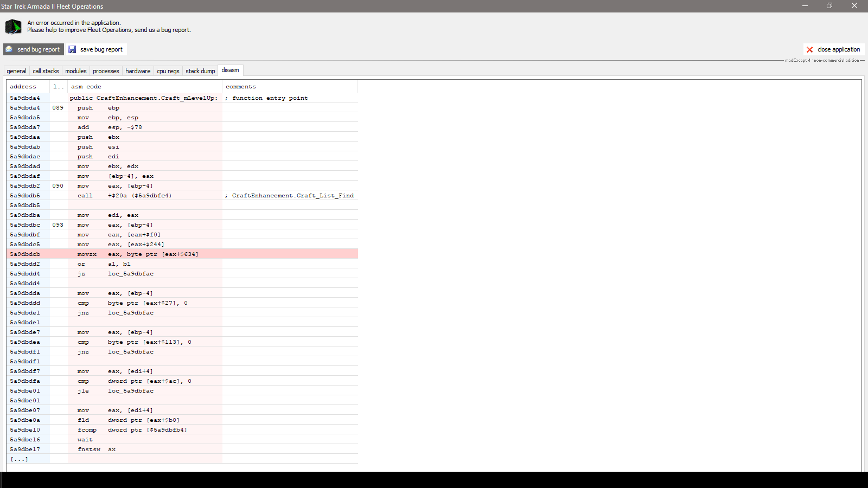Click the comments column header
This screenshot has height=488, width=868.
(x=290, y=87)
